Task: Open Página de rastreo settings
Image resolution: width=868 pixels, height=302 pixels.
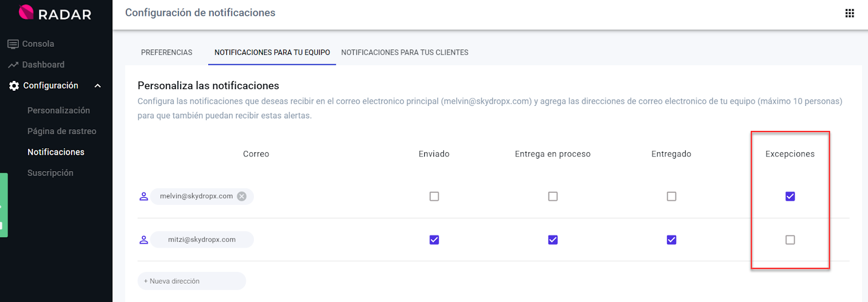Action: point(62,131)
